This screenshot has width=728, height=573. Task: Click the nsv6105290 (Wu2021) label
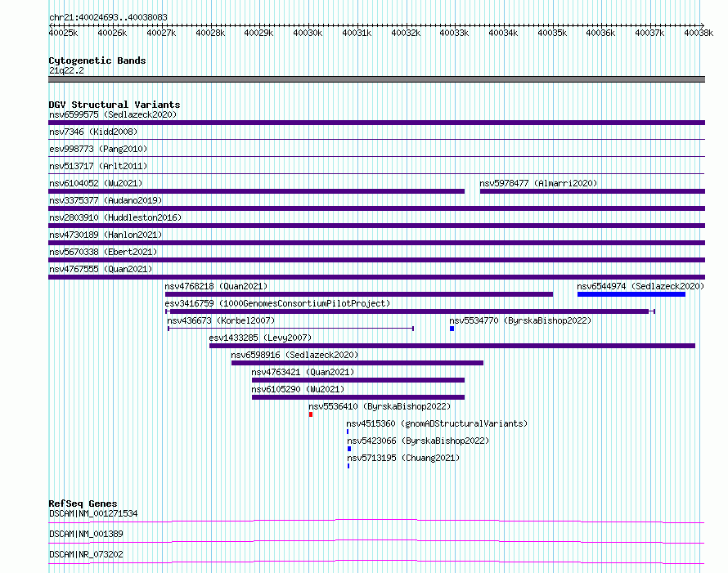(298, 389)
